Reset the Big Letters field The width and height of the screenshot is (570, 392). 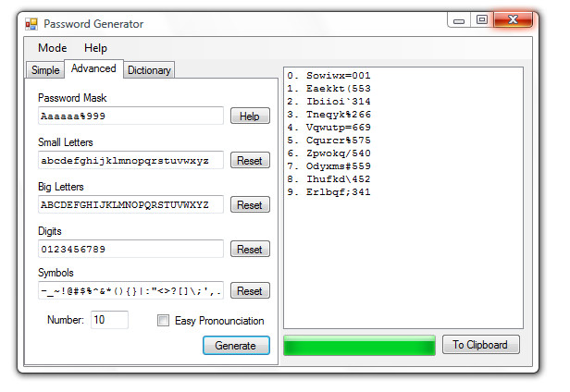250,204
